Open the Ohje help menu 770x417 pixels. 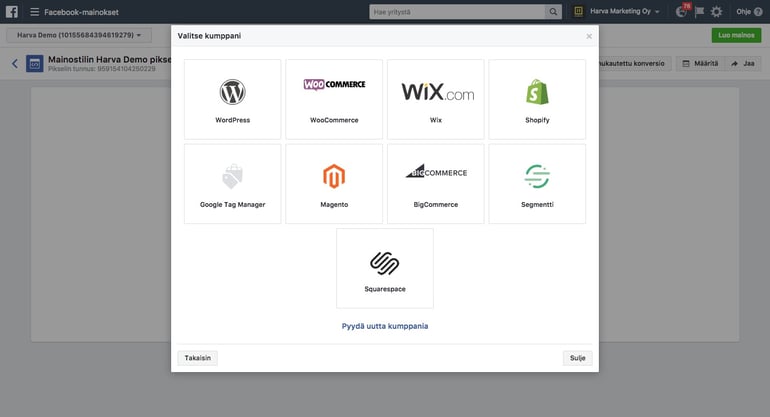pos(749,11)
